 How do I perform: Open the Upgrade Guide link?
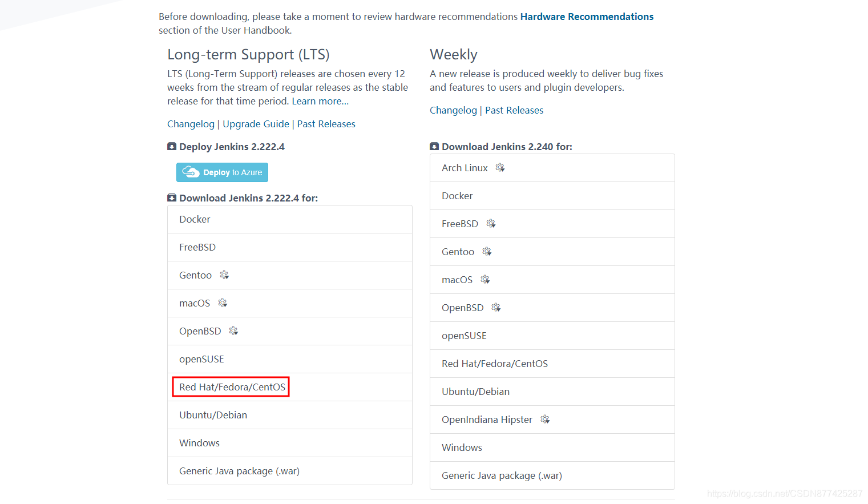click(x=256, y=124)
